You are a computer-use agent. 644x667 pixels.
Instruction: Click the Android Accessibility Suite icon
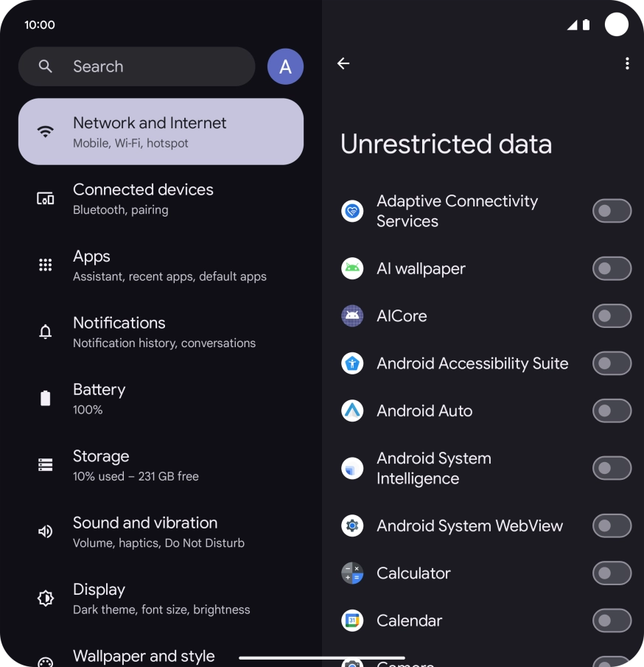pyautogui.click(x=352, y=363)
